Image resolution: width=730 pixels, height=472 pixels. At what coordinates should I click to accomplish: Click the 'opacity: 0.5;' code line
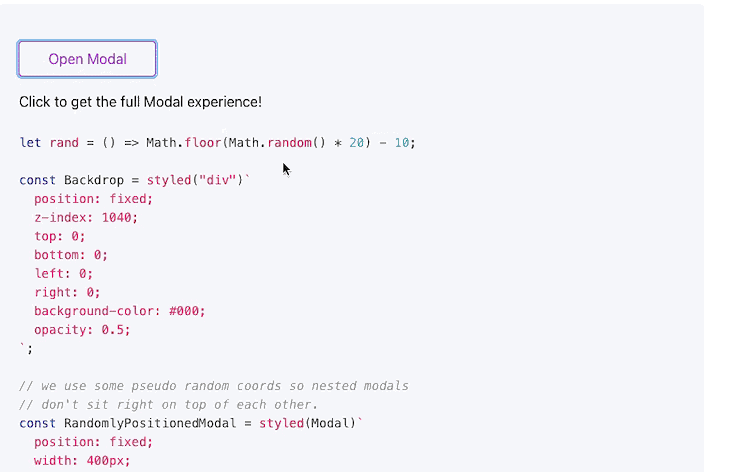click(x=82, y=330)
